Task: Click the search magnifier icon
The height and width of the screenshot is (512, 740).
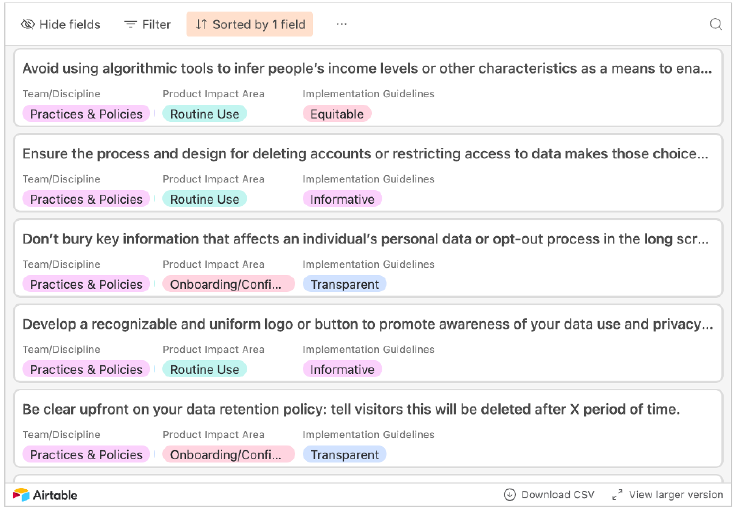Action: 716,24
